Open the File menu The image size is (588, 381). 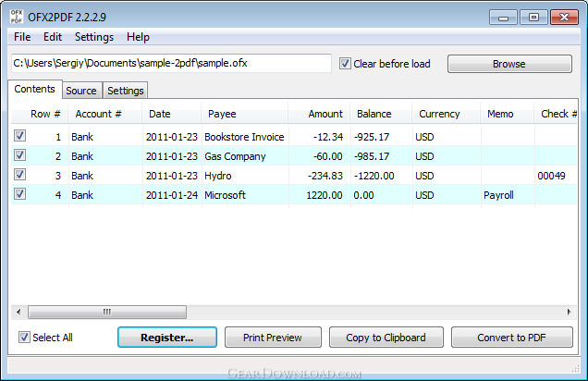(22, 37)
